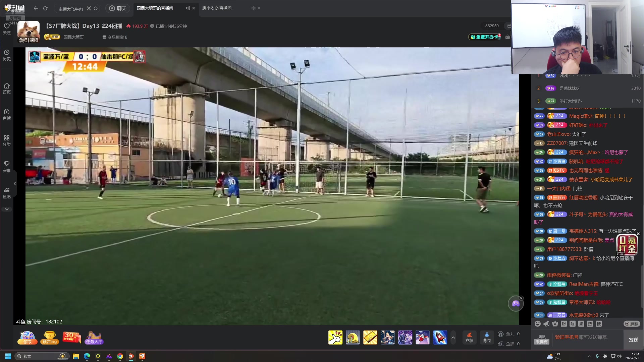Click the chat panel scrollbar
Screen dimensions: 644x362
642,287
